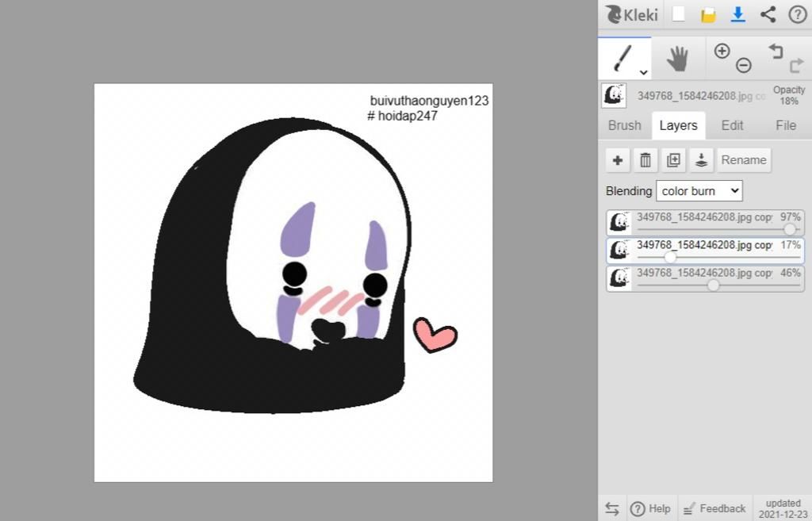The width and height of the screenshot is (812, 521).
Task: Delete the selected layer with trash icon
Action: click(x=645, y=160)
